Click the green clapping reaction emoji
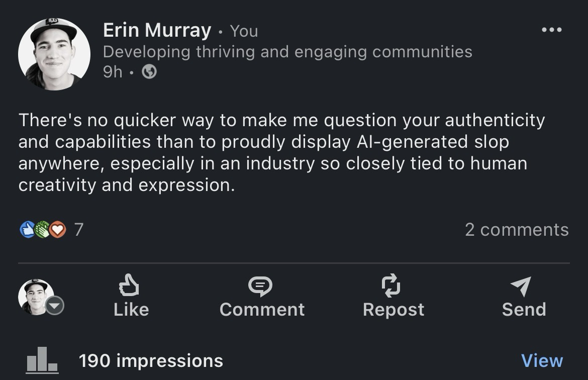This screenshot has width=588, height=380. pos(42,230)
